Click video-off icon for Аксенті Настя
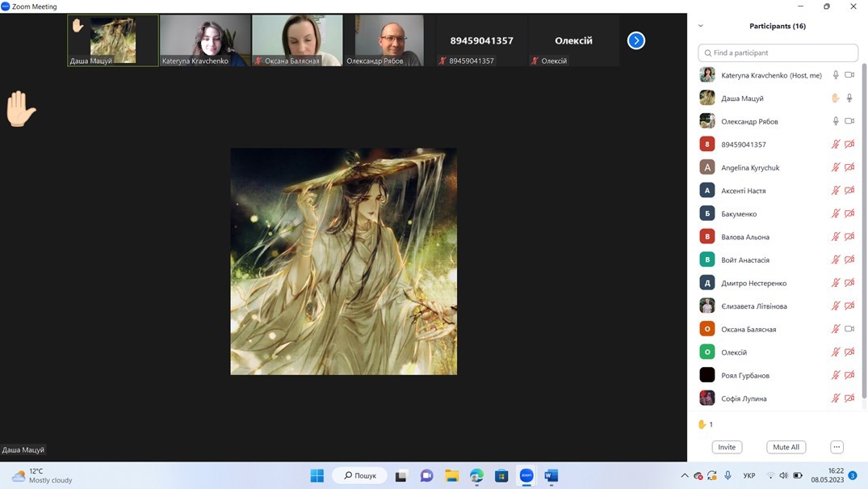 pyautogui.click(x=849, y=190)
